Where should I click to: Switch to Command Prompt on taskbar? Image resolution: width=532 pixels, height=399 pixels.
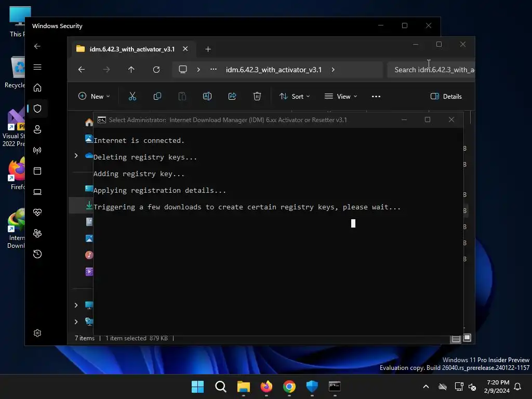pyautogui.click(x=335, y=387)
